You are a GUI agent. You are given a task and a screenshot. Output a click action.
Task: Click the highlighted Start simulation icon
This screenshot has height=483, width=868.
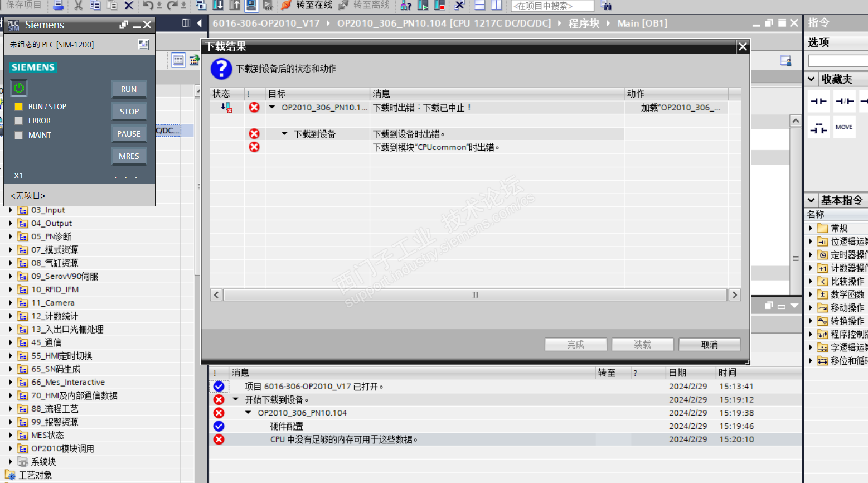pos(251,6)
